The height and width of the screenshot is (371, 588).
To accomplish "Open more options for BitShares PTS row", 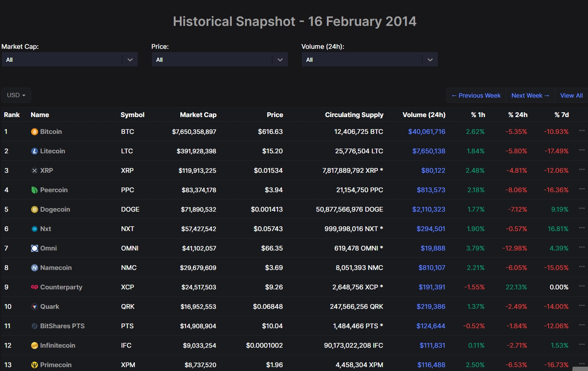I will [582, 325].
